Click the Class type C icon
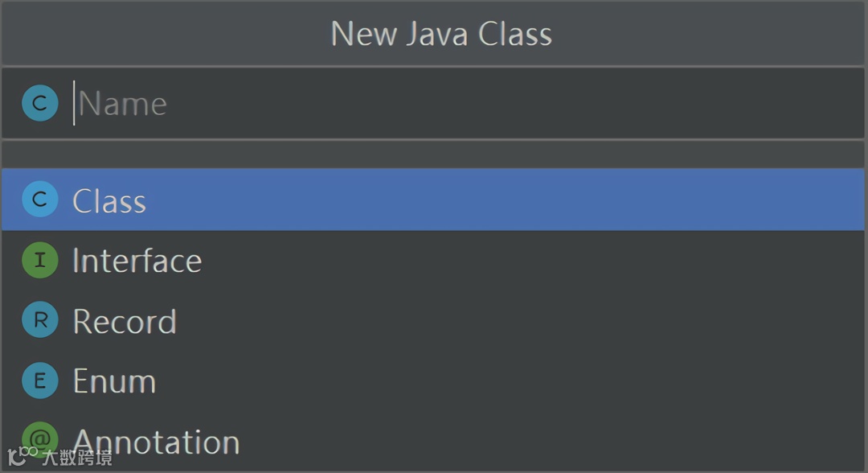868x473 pixels. coord(39,199)
